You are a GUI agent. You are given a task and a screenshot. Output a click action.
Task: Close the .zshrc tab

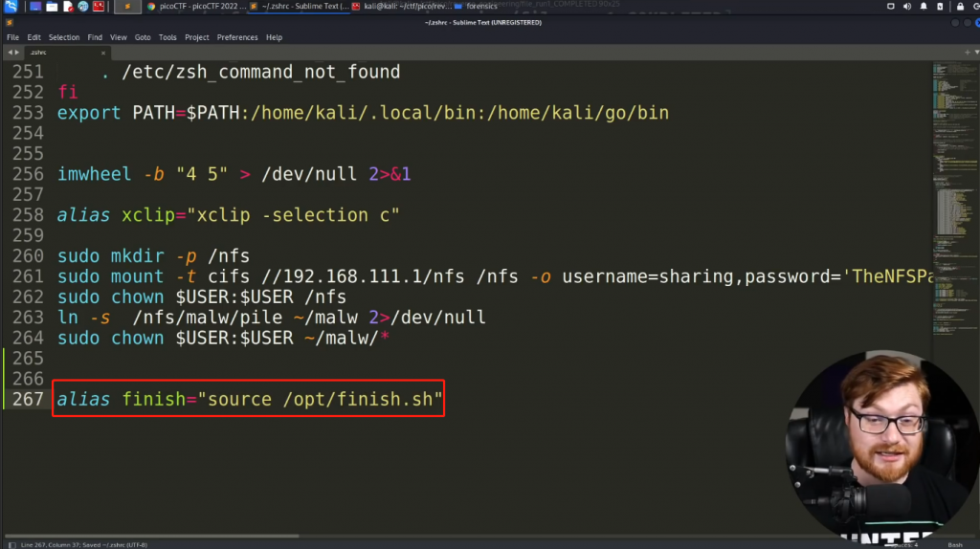103,54
